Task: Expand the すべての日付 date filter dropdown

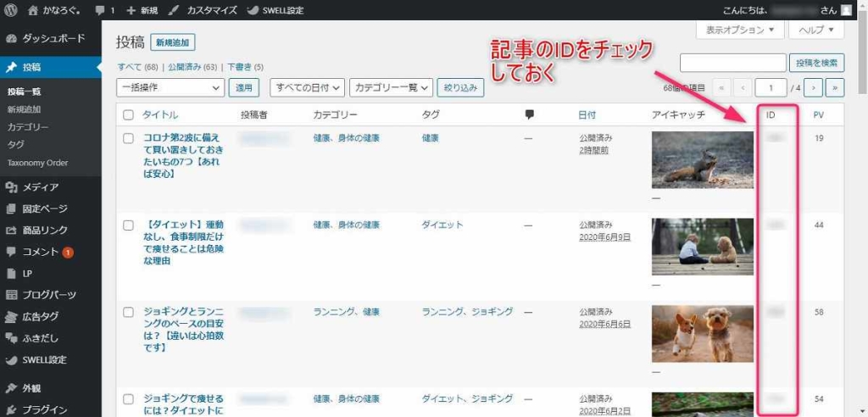Action: click(308, 87)
